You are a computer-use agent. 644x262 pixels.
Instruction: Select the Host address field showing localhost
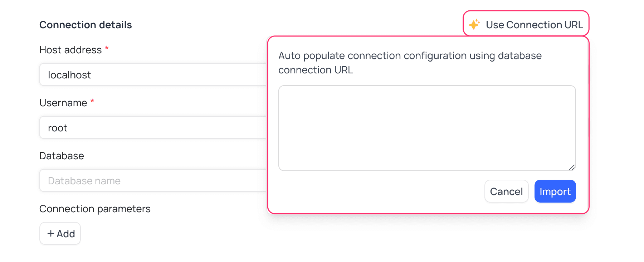pos(143,74)
